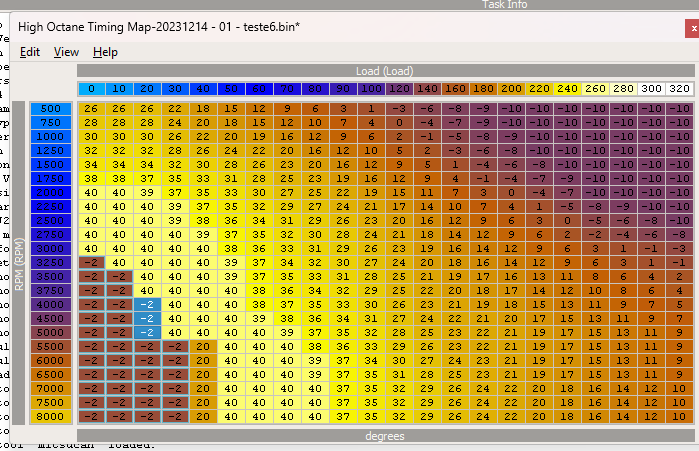This screenshot has height=451, width=699.
Task: Click the 100 load column header
Action: tap(371, 88)
